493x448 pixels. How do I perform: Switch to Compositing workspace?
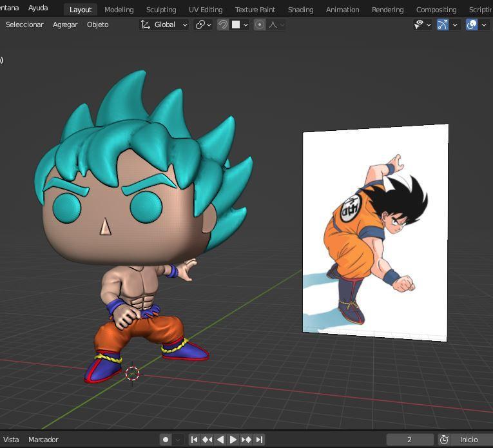coord(436,10)
